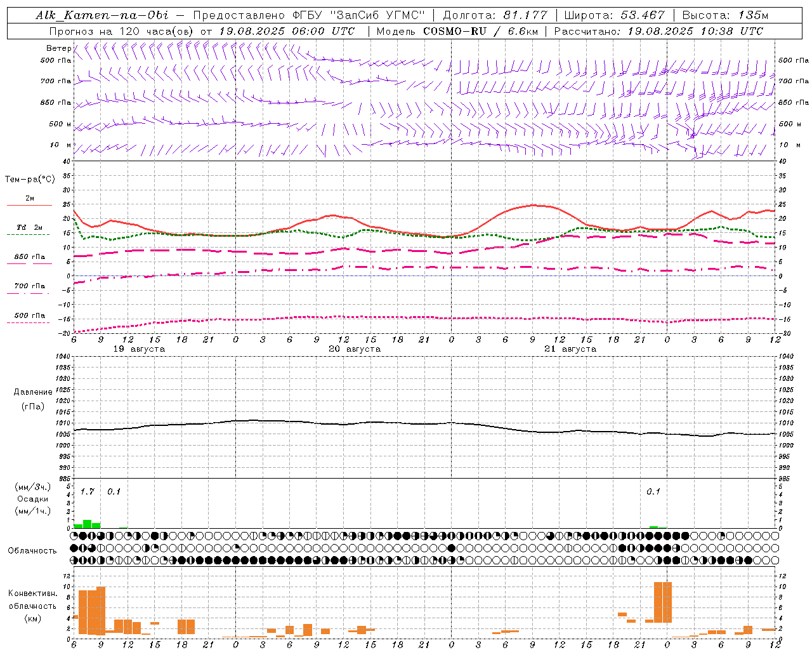Click the date label 19 августа
The height and width of the screenshot is (650, 812).
point(139,349)
